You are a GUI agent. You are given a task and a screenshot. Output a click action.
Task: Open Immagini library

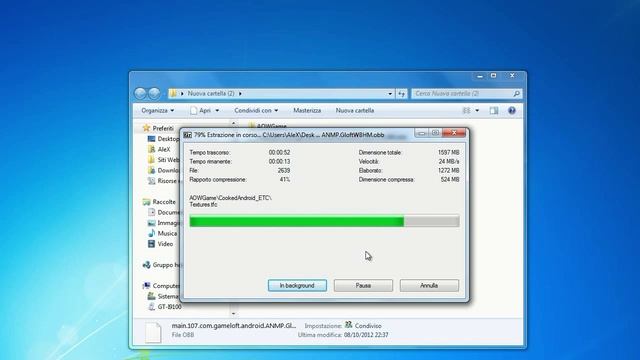[x=169, y=223]
